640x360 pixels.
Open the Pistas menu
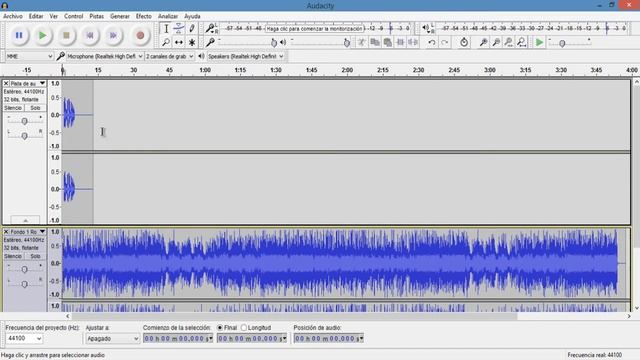[96, 16]
